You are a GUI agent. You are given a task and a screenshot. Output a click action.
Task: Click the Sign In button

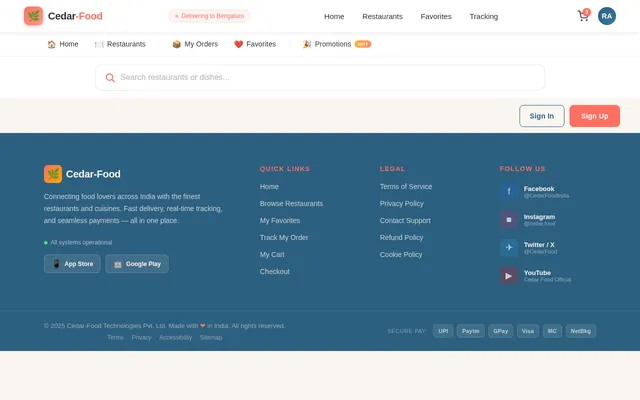tap(542, 116)
